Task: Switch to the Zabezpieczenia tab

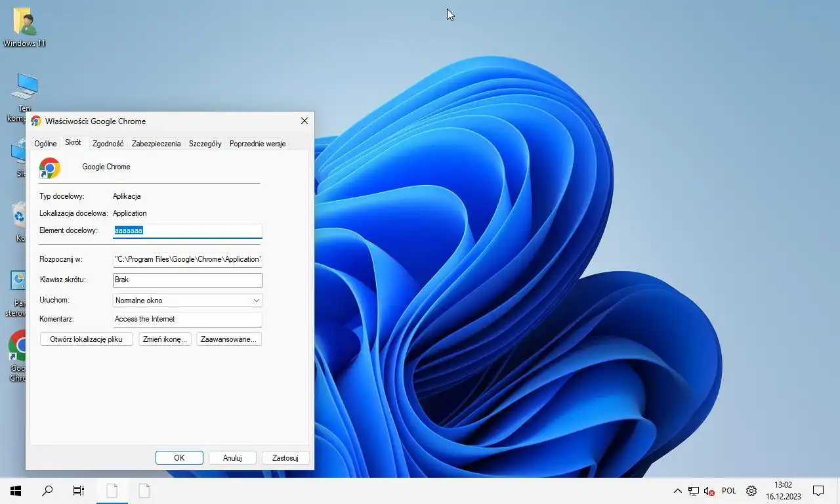Action: tap(156, 144)
